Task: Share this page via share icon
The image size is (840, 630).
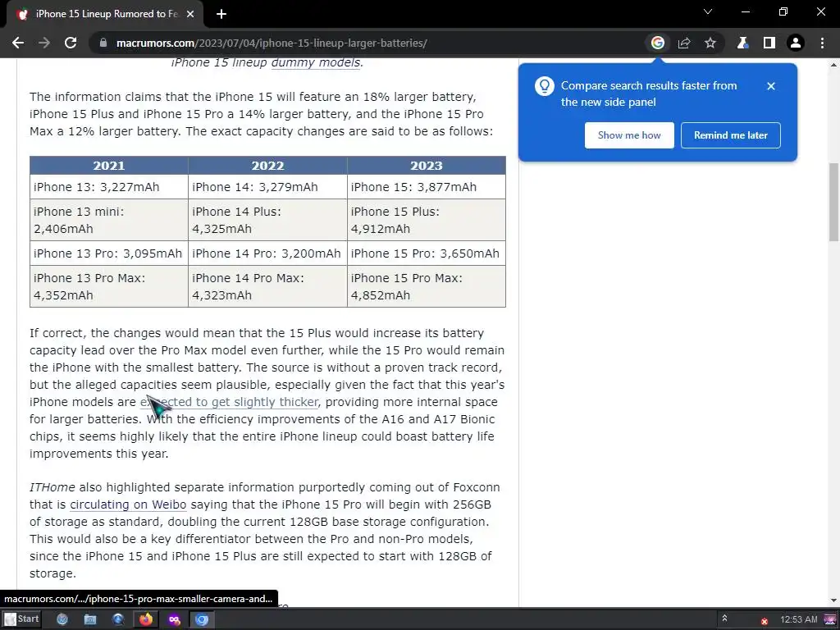Action: pyautogui.click(x=684, y=43)
